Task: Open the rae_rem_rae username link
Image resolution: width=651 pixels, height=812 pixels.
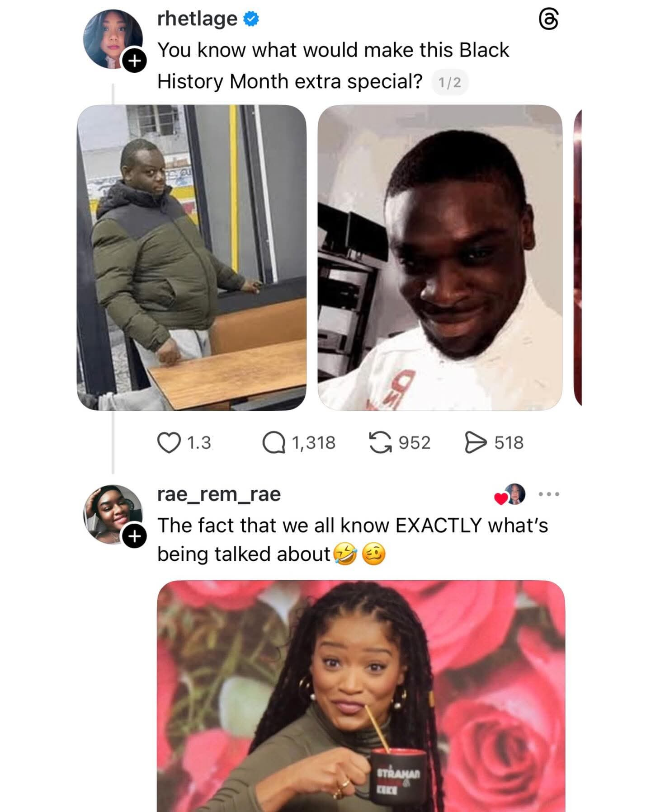Action: point(219,494)
